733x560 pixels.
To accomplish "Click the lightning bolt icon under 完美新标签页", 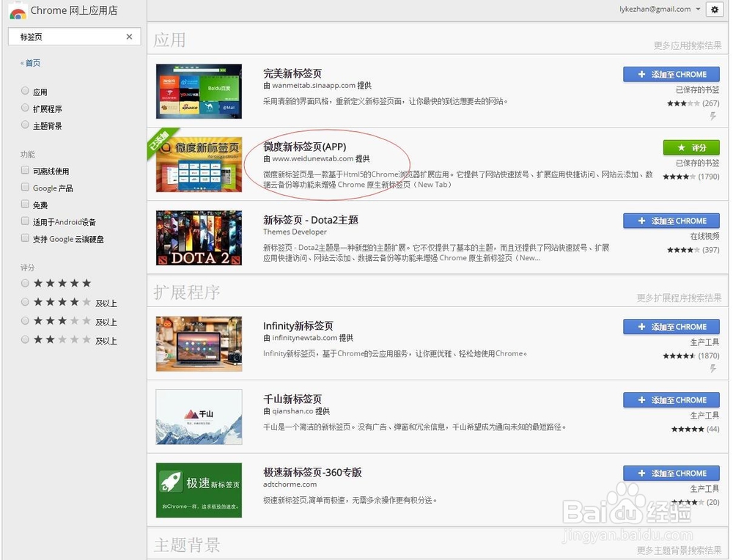I will 713,116.
